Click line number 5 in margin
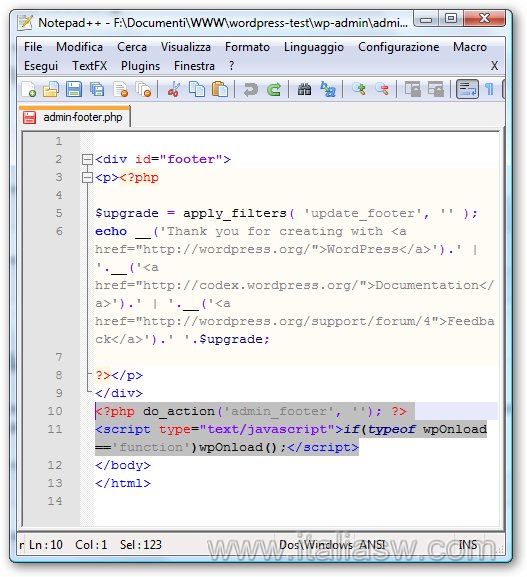This screenshot has width=527, height=577. tap(59, 213)
